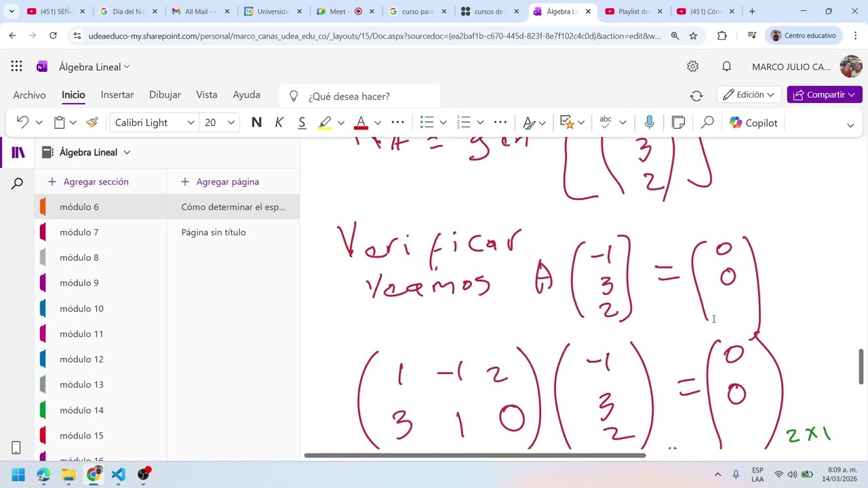Open the MARCO JULIO account profile picture
The image size is (868, 488).
pos(850,66)
